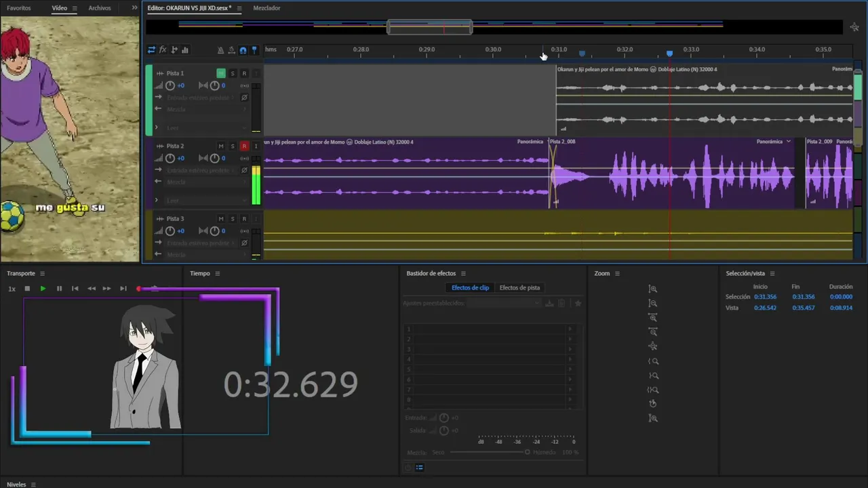Click the zoom navigator settings icon top right
The width and height of the screenshot is (868, 488).
click(854, 27)
